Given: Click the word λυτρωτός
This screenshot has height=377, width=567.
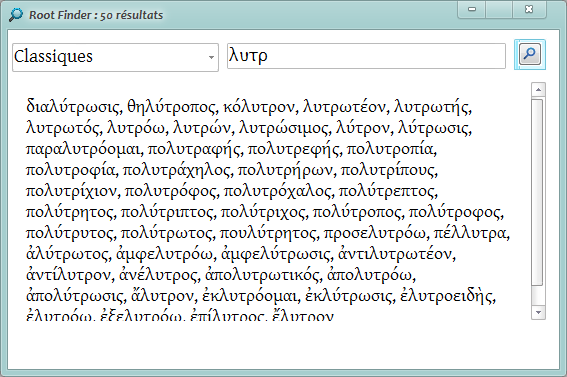Looking at the screenshot, I should coord(63,128).
